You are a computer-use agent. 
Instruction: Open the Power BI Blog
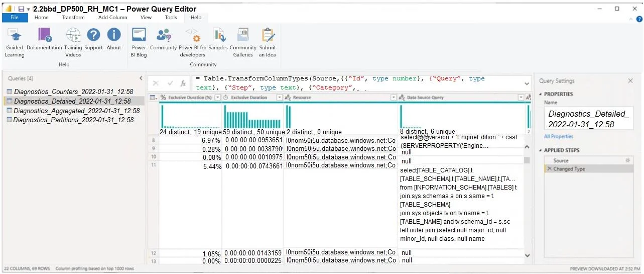coord(139,42)
